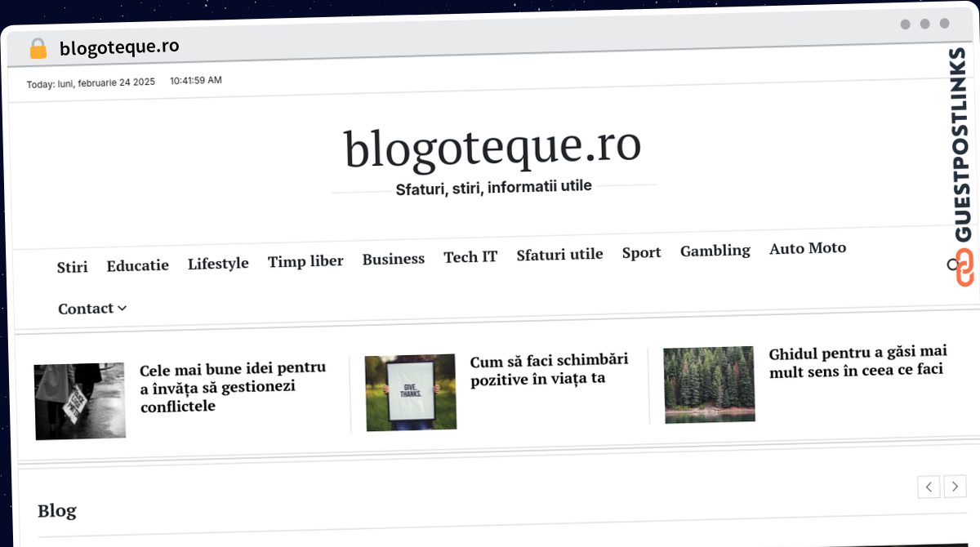
Task: Open the search magnifier icon
Action: pyautogui.click(x=952, y=265)
